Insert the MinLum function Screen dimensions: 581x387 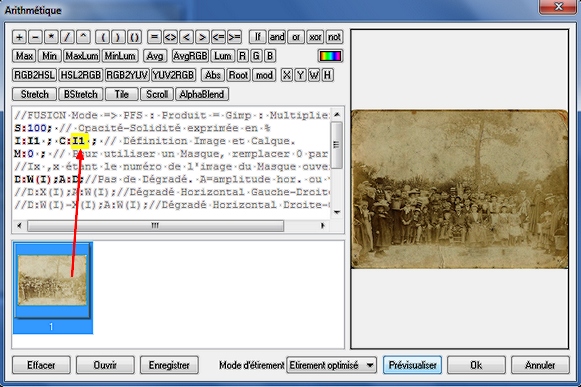coord(120,56)
